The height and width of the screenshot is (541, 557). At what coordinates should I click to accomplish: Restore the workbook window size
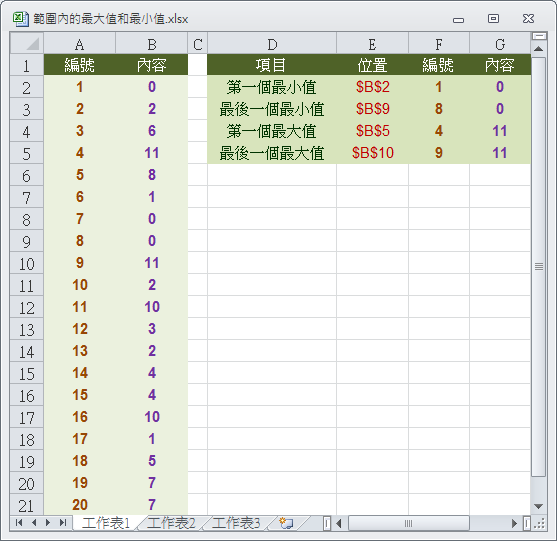pyautogui.click(x=493, y=18)
